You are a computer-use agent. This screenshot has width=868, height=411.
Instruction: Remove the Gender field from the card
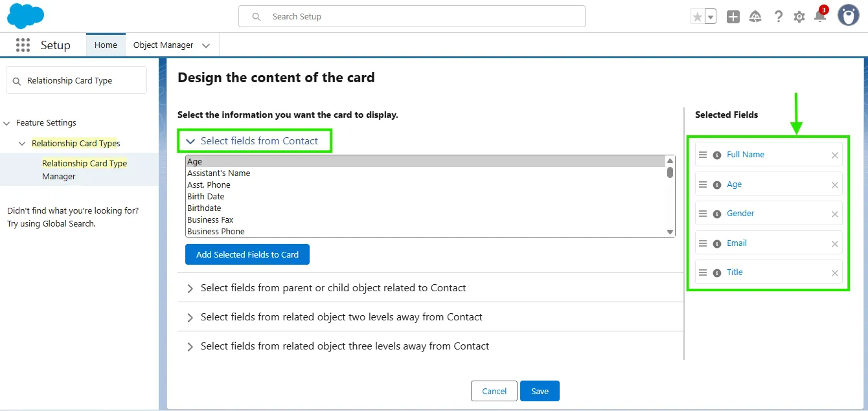click(x=835, y=214)
